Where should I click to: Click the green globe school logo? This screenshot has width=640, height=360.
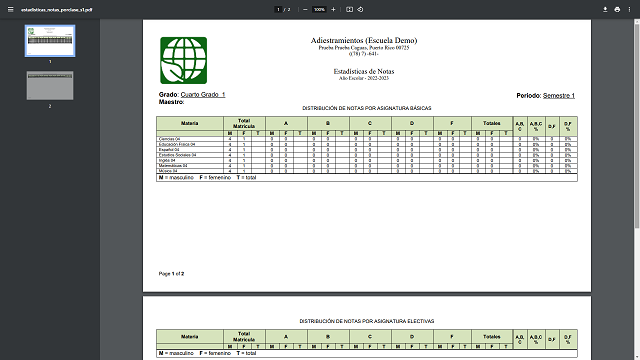tap(183, 60)
